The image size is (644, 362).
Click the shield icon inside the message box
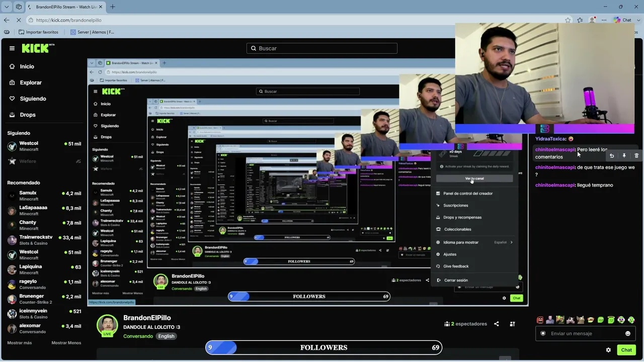[543, 333]
